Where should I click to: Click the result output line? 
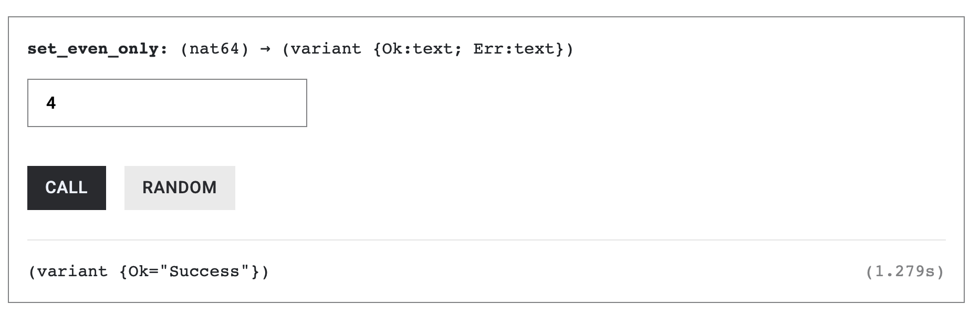149,272
